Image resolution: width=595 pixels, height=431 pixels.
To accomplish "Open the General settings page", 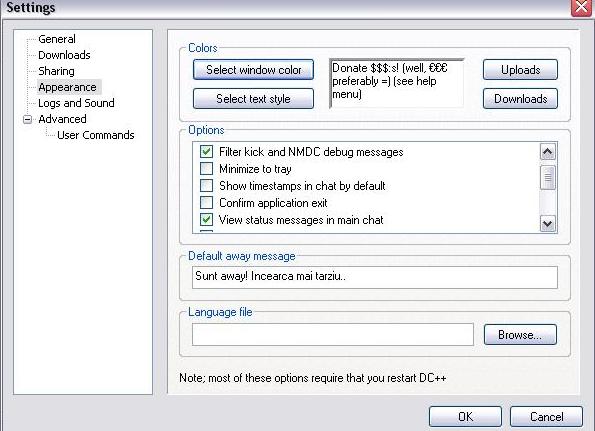I will 57,39.
